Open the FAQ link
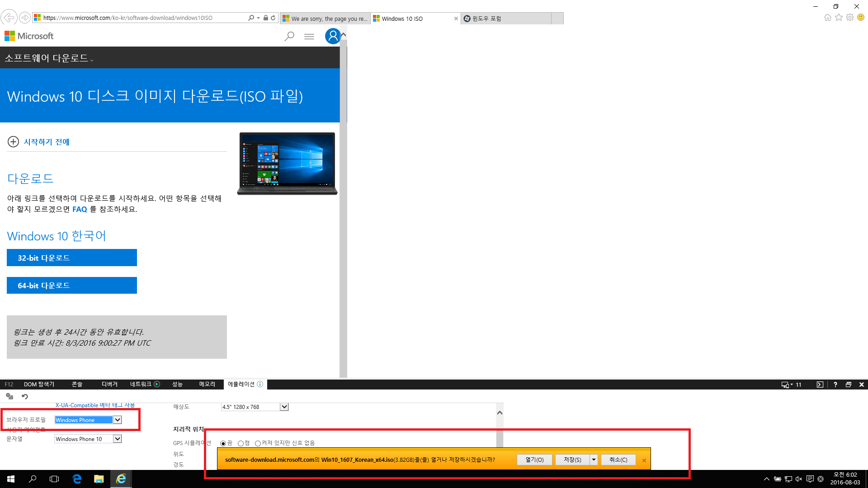This screenshot has width=868, height=488. pos(80,209)
